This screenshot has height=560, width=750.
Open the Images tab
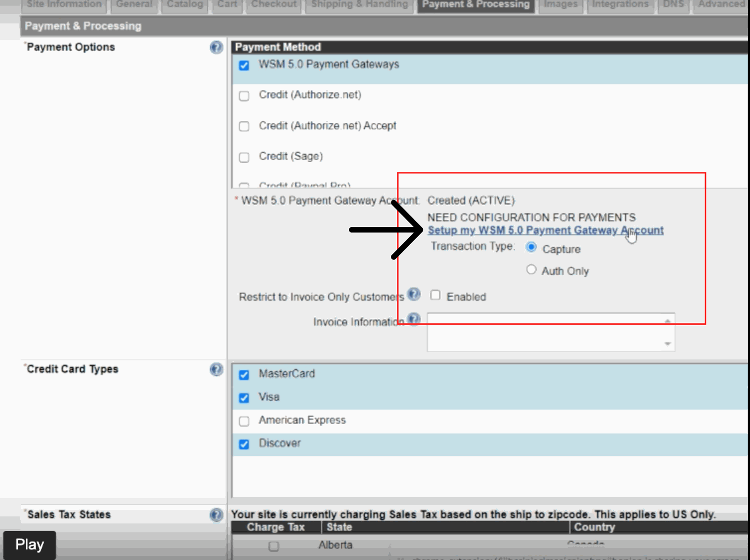click(561, 5)
